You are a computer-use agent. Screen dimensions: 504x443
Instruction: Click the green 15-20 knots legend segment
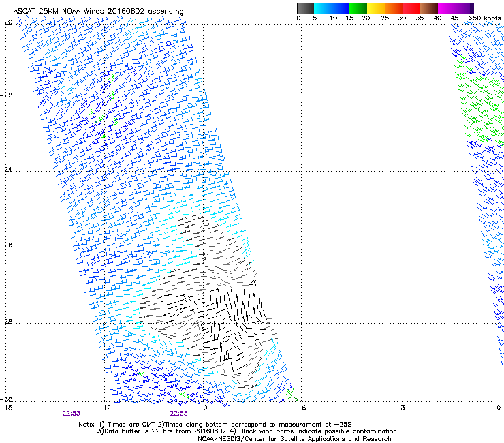358,8
